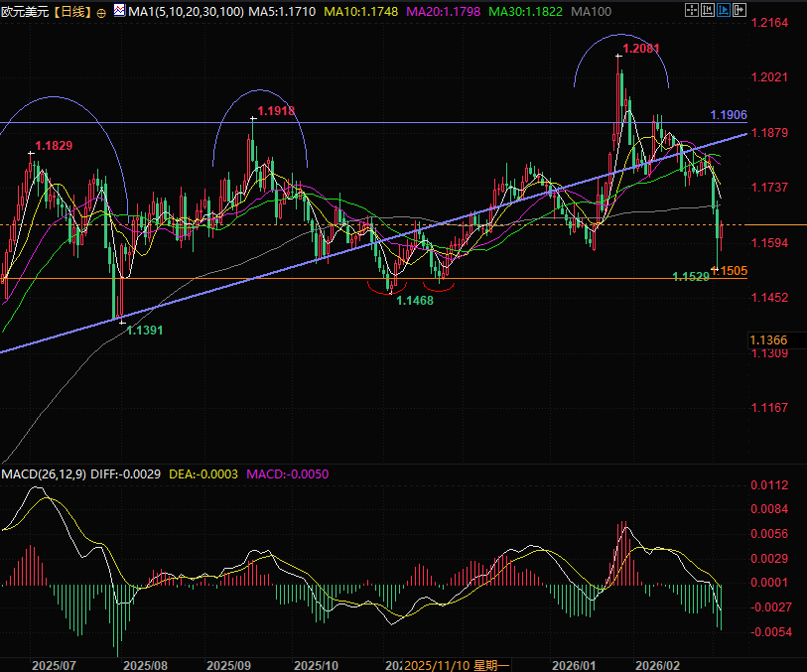Toggle the blue highlighted chart-axis play icon
This screenshot has width=807, height=672.
coord(723,12)
